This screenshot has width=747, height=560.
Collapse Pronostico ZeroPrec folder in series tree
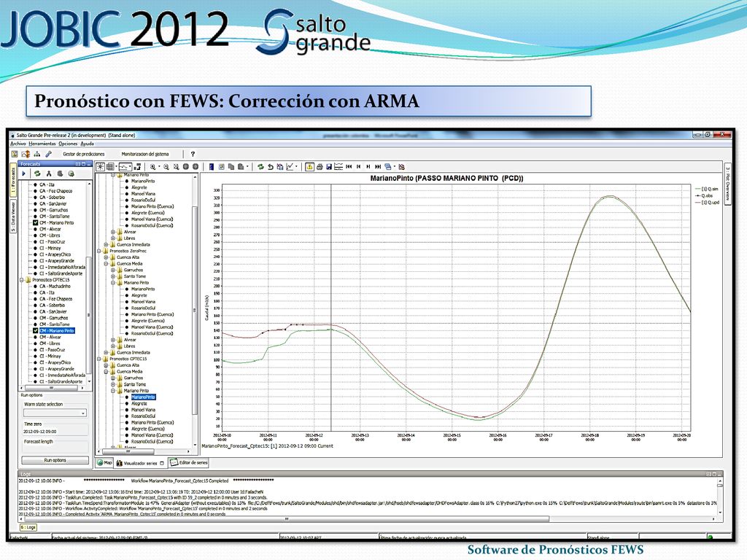(99, 251)
